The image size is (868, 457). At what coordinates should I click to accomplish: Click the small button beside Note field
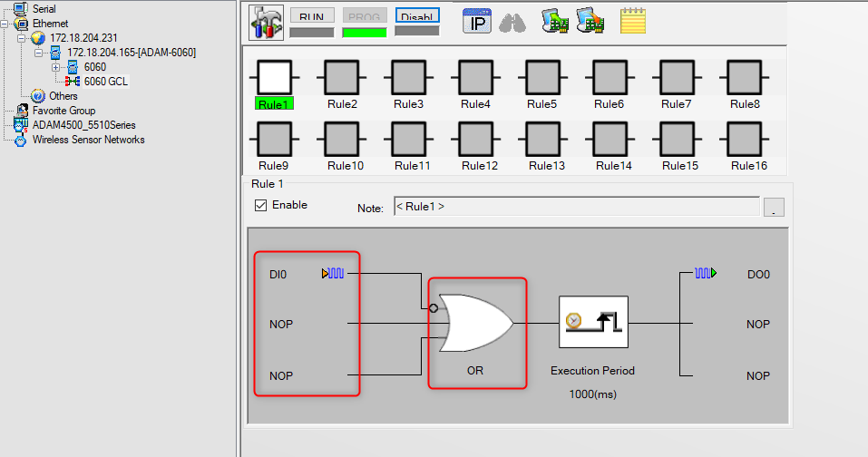[774, 207]
